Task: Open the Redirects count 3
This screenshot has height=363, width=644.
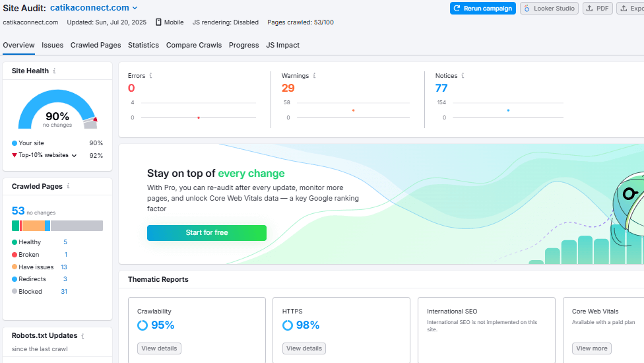Action: coord(65,279)
